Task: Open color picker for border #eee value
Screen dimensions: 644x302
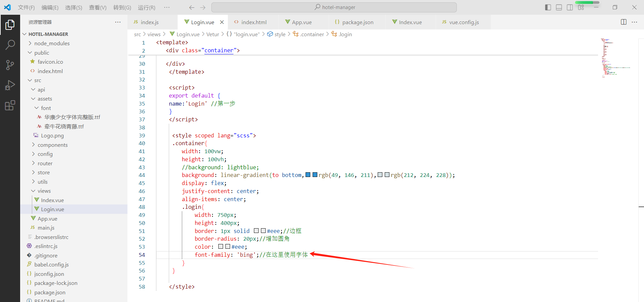Action: pos(263,231)
